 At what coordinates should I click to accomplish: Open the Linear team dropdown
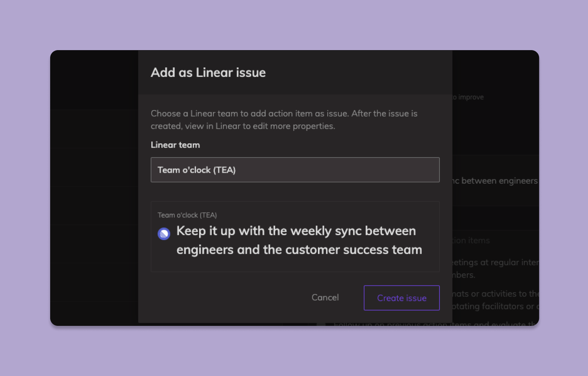(295, 170)
